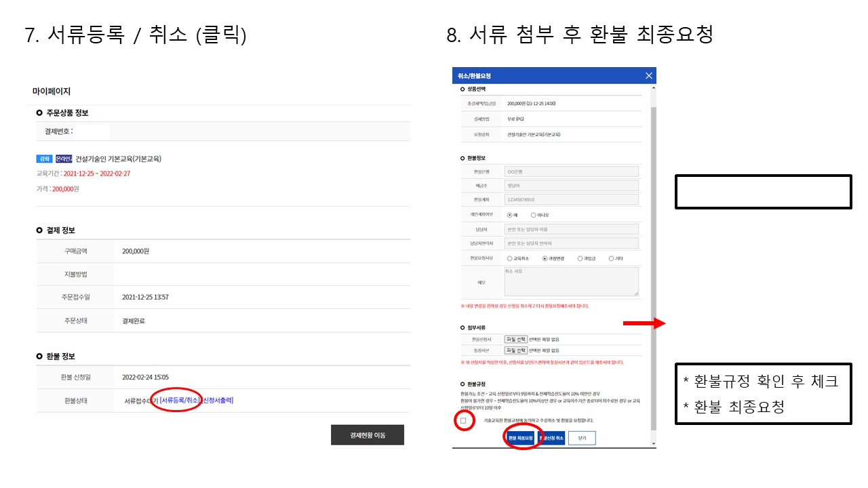Screen dimensions: 868x488
Task: Select the 아니오 radio for 개인계좌여부
Action: [533, 215]
